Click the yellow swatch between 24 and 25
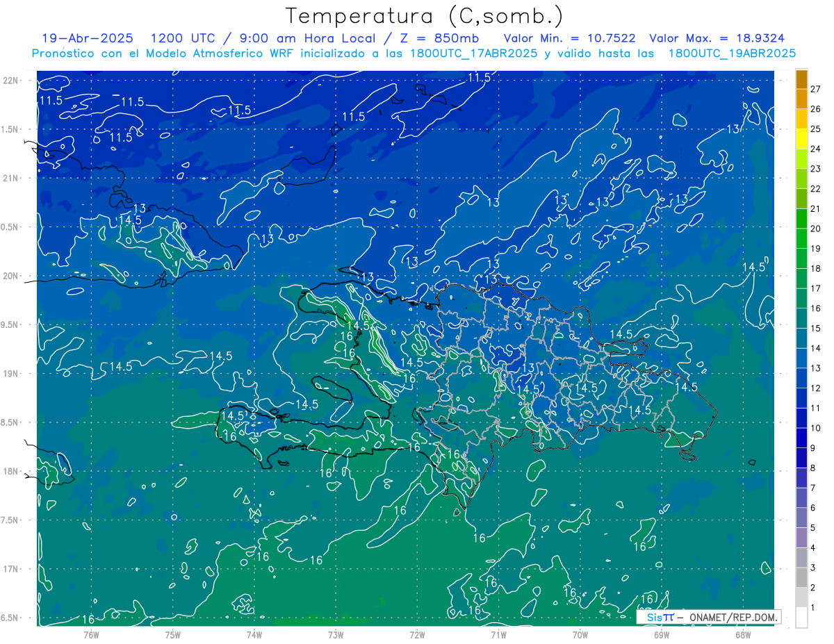Image resolution: width=834 pixels, height=644 pixels. point(801,138)
